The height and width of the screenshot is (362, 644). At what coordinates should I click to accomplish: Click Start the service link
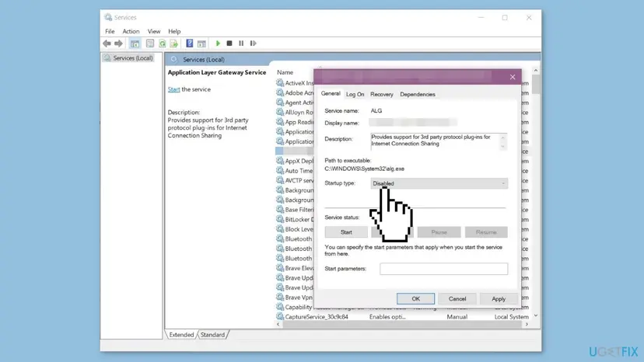click(x=173, y=89)
